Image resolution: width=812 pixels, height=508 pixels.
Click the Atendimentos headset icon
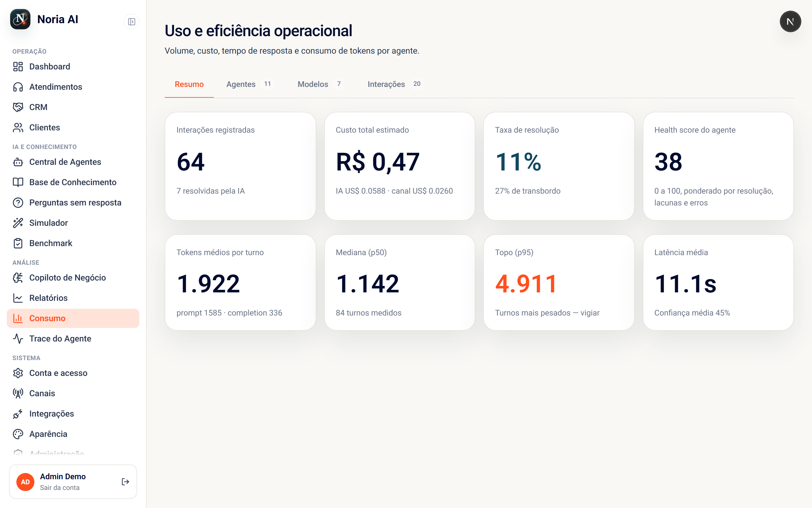click(x=18, y=87)
